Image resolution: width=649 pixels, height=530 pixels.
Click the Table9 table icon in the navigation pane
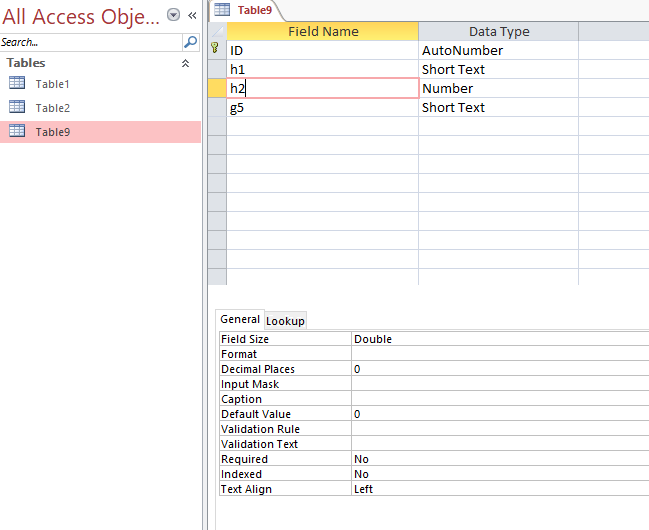[17, 132]
